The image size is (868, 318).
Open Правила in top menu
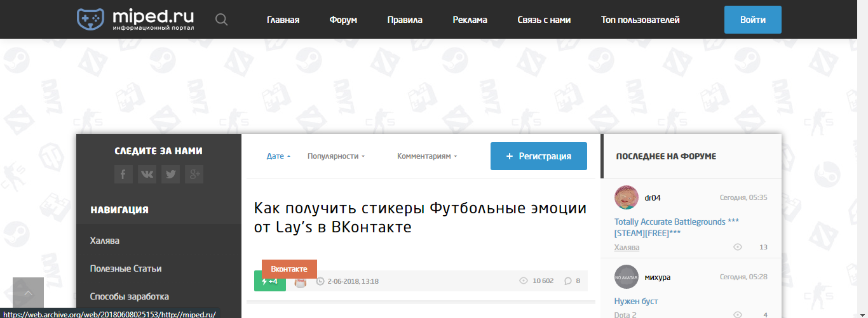point(405,20)
